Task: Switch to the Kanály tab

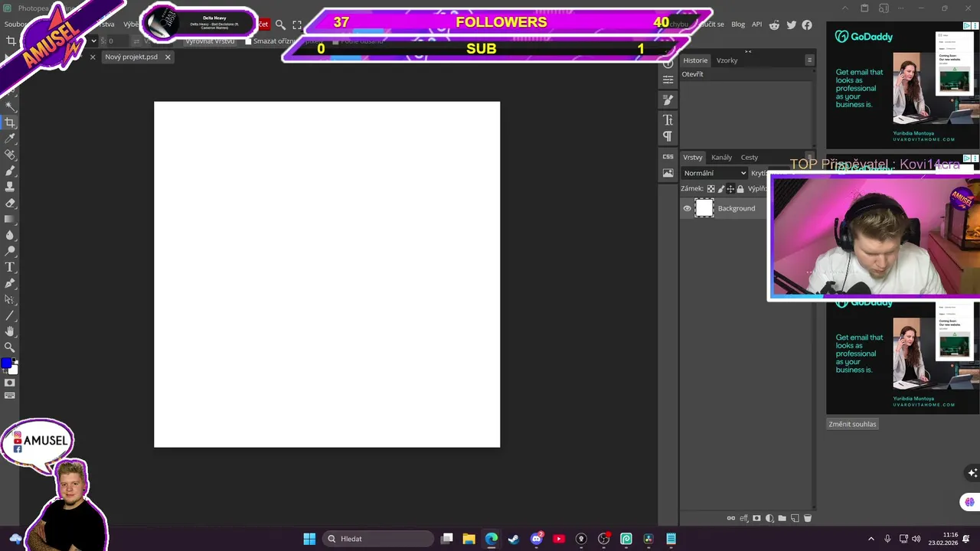Action: [721, 158]
